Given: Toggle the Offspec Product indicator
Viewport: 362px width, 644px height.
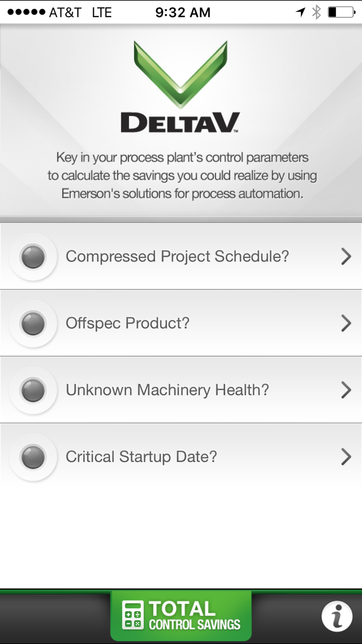Looking at the screenshot, I should (33, 323).
